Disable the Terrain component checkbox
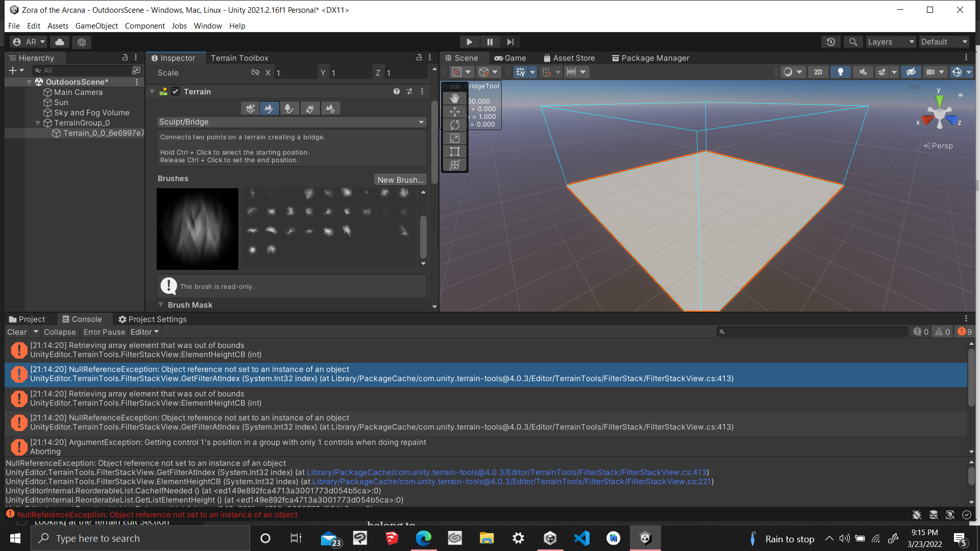The width and height of the screenshot is (980, 551). tap(175, 91)
